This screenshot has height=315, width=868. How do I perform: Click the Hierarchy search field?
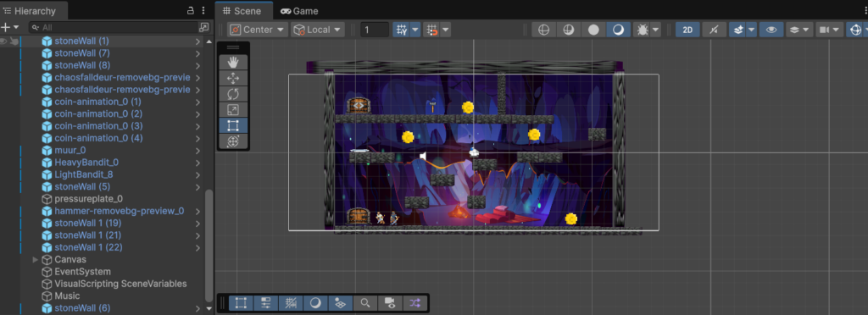point(114,27)
